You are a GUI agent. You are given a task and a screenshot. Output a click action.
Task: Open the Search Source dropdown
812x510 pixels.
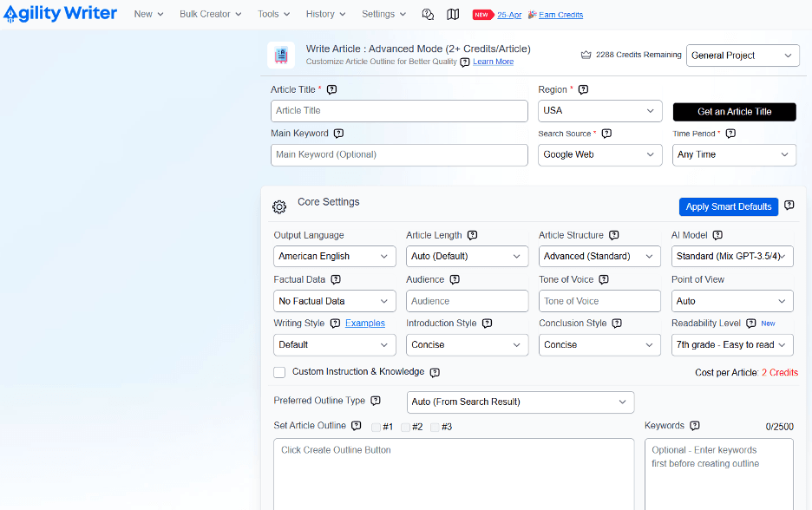click(599, 154)
